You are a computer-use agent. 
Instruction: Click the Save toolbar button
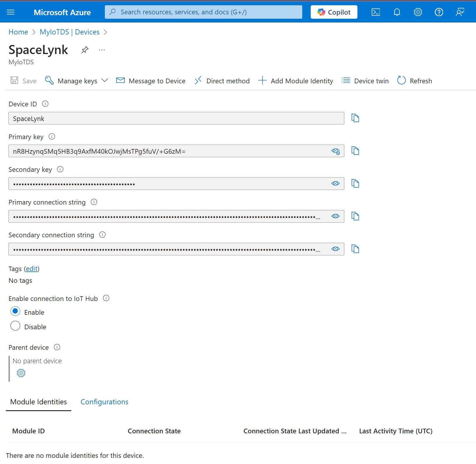pos(23,81)
